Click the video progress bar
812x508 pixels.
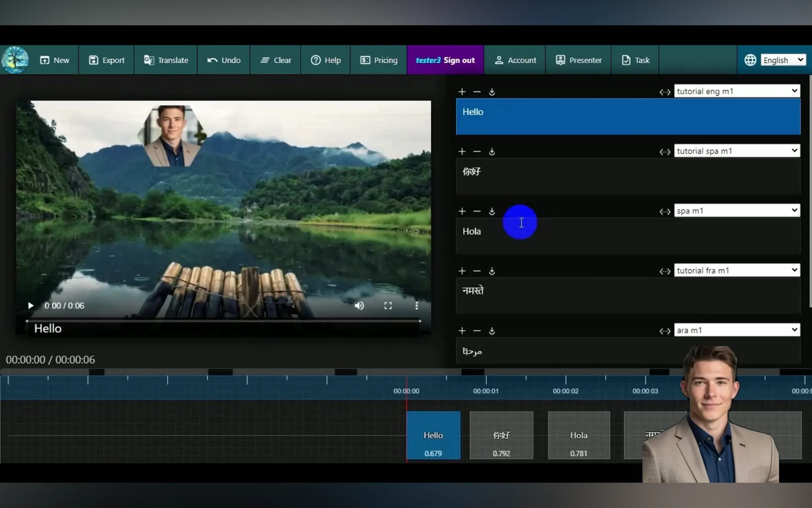point(223,321)
